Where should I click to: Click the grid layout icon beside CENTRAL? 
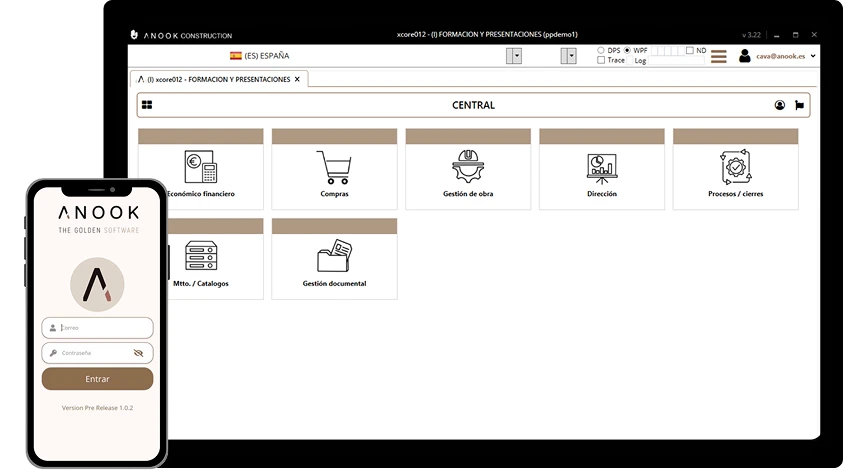tap(148, 105)
